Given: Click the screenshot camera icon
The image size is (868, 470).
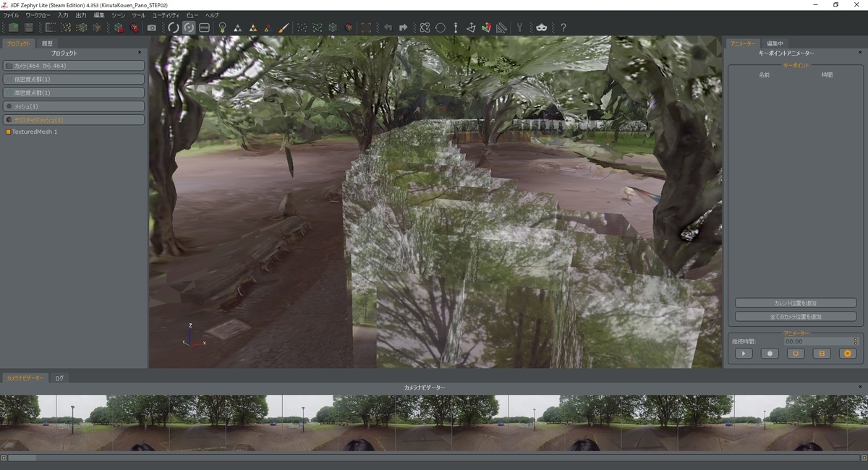Looking at the screenshot, I should (152, 27).
